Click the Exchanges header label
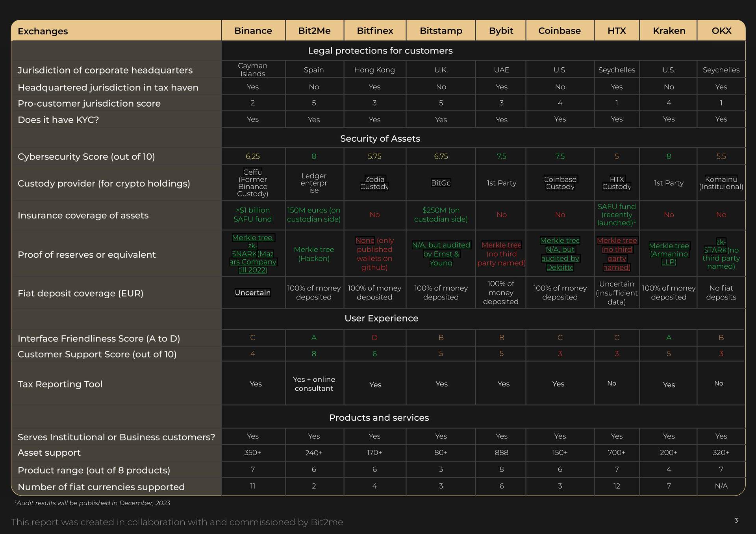The height and width of the screenshot is (534, 756). (x=43, y=31)
